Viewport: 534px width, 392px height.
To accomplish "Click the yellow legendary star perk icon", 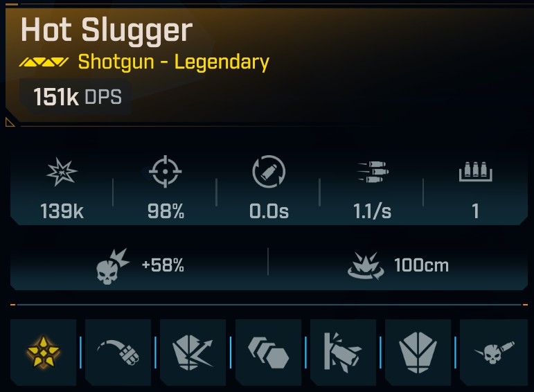I will click(43, 352).
